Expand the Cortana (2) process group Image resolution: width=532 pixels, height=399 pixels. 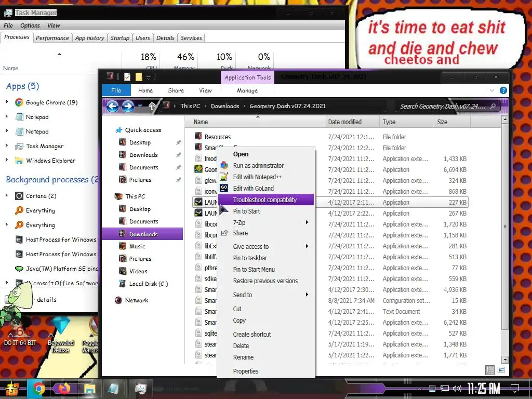[x=6, y=195]
